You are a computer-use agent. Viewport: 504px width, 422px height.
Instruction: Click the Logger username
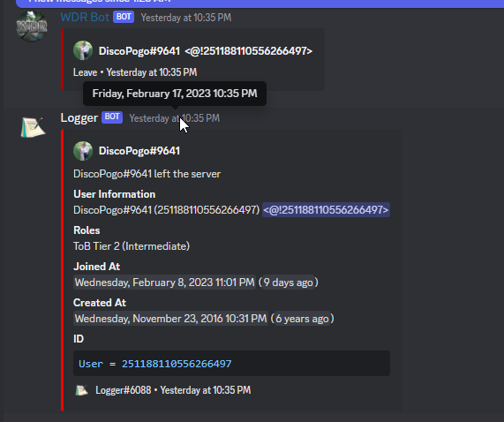pos(79,118)
